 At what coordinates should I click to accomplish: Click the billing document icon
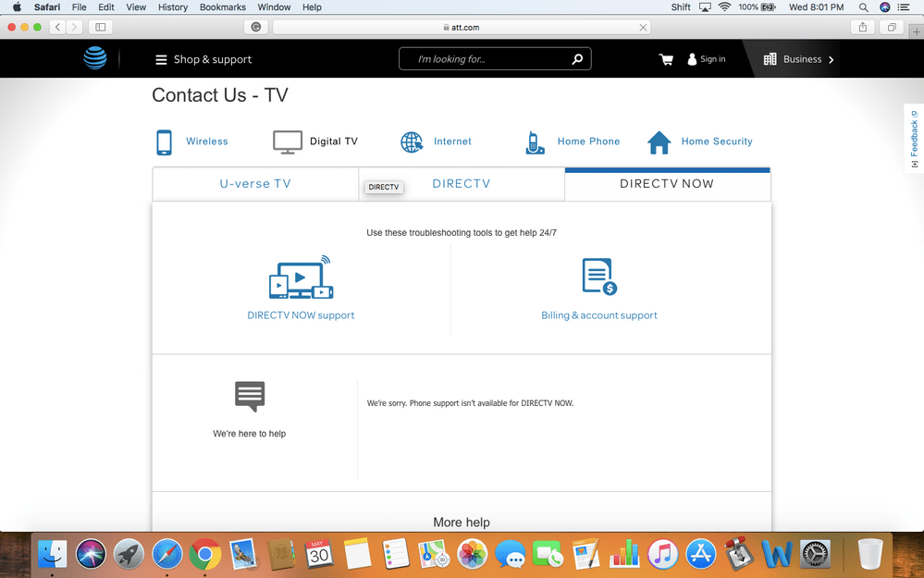[x=599, y=276]
